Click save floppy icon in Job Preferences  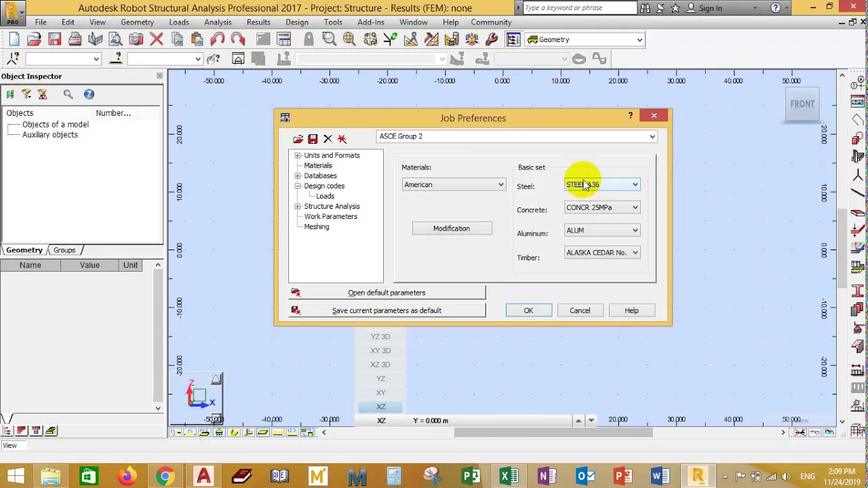coord(313,139)
